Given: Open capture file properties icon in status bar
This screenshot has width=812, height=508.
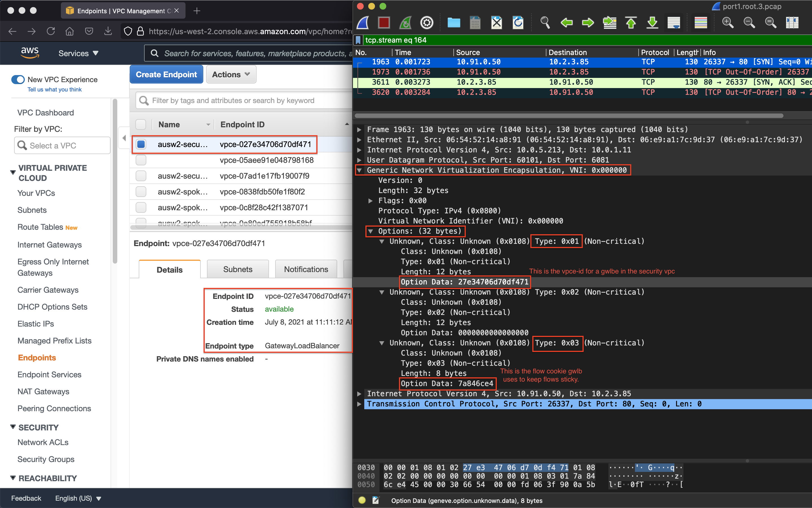Looking at the screenshot, I should tap(376, 500).
